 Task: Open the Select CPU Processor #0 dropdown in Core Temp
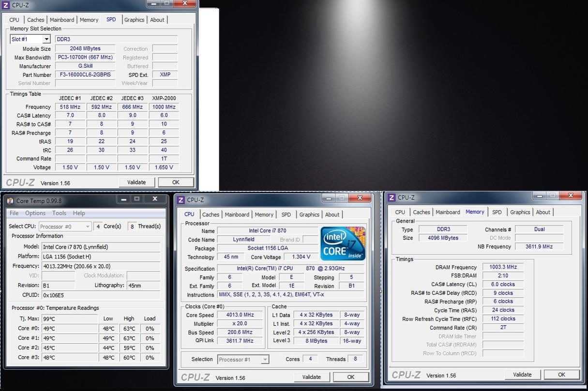pos(65,226)
